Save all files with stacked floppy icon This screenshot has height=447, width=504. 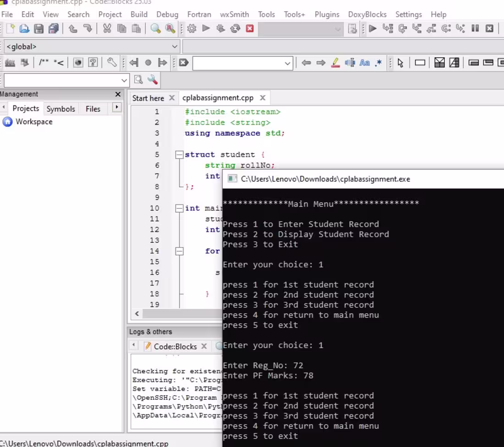pos(53,28)
